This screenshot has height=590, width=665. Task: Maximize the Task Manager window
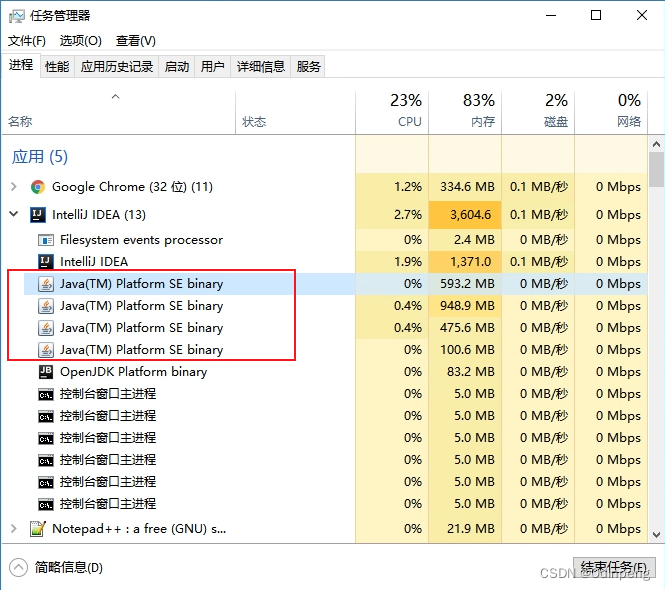tap(596, 15)
